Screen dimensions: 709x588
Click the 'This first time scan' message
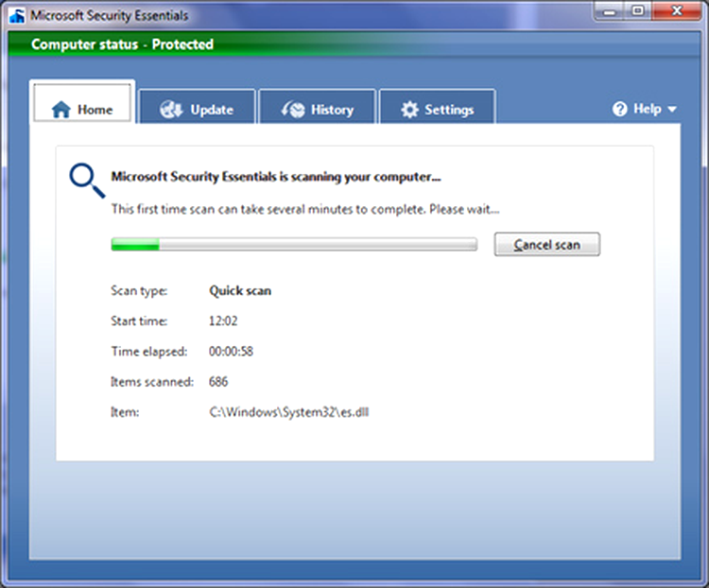305,209
